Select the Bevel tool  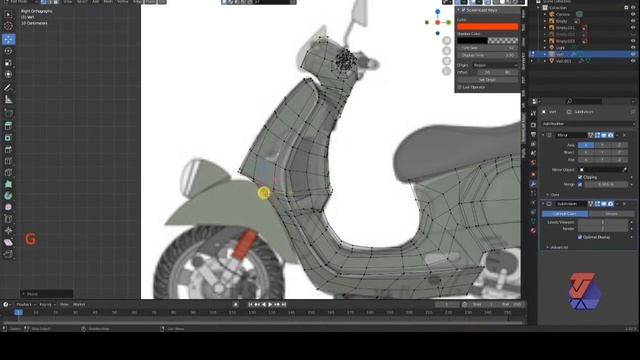[8, 149]
